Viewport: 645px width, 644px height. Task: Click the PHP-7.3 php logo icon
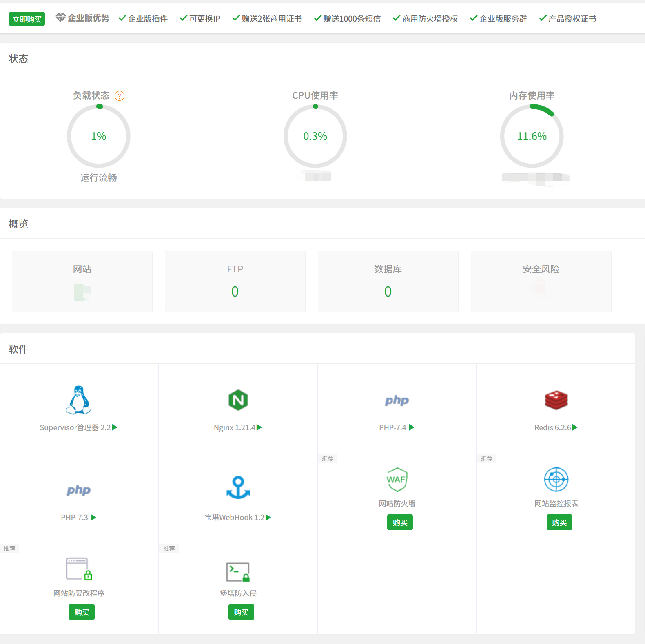(79, 490)
